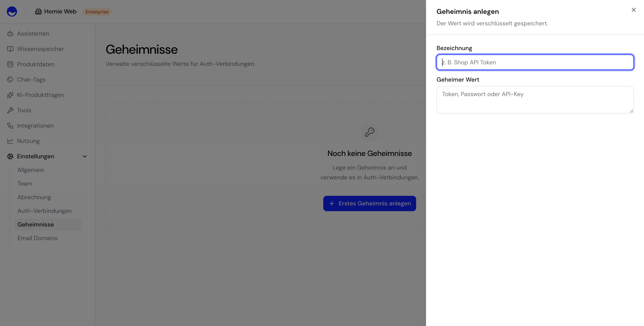
Task: Click the Chat-Tags tag icon
Action: pyautogui.click(x=10, y=79)
